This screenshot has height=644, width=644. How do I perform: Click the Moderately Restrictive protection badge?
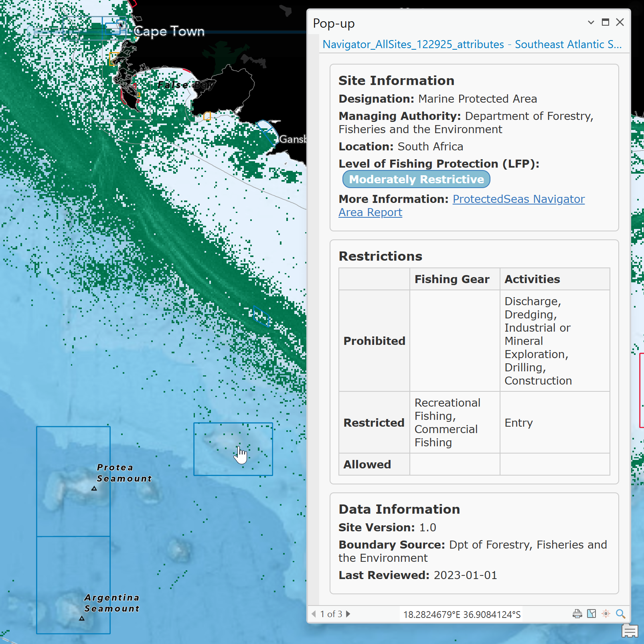[416, 179]
